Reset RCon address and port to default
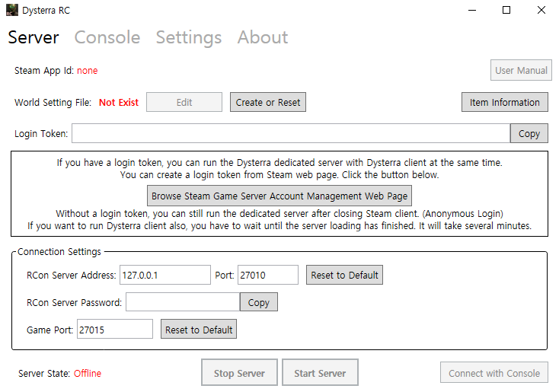The width and height of the screenshot is (559, 392). pyautogui.click(x=344, y=275)
